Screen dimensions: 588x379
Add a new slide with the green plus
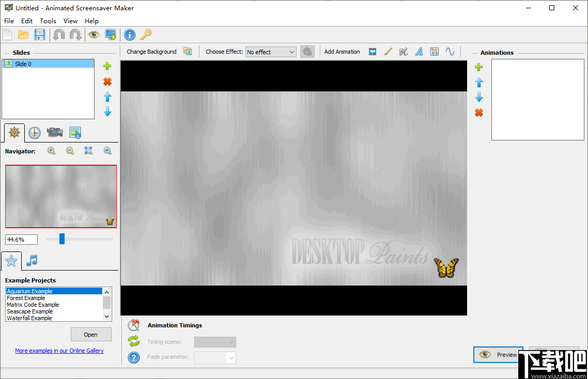(x=107, y=66)
